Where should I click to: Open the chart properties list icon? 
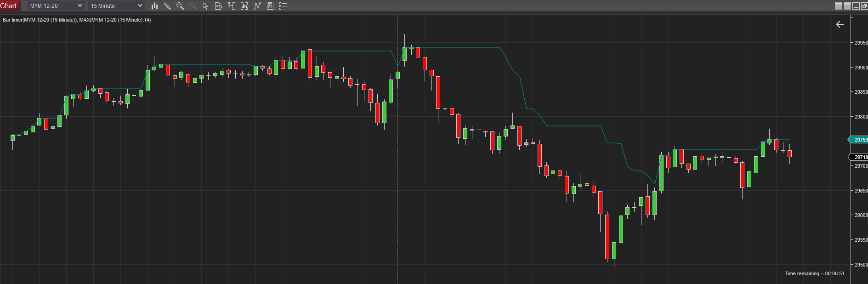pos(283,6)
